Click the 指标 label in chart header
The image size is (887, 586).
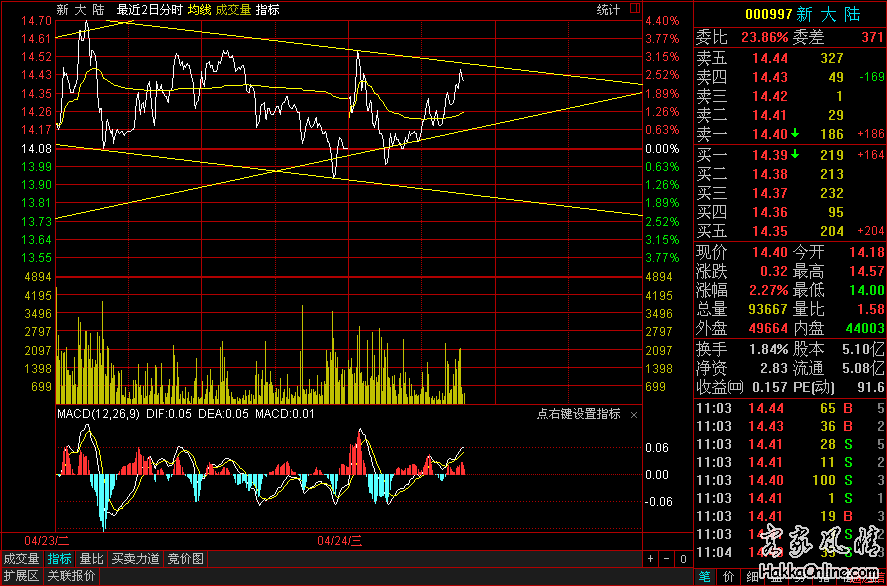(x=267, y=9)
